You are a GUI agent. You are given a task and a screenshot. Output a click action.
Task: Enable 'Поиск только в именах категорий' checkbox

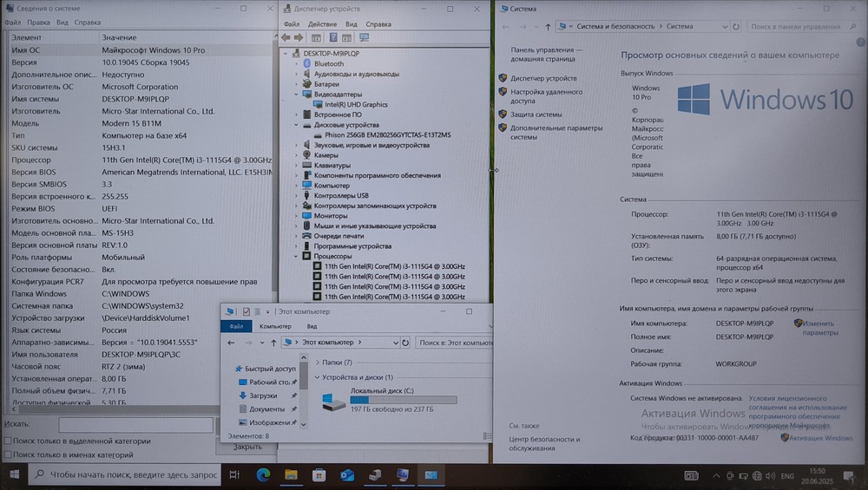point(8,454)
